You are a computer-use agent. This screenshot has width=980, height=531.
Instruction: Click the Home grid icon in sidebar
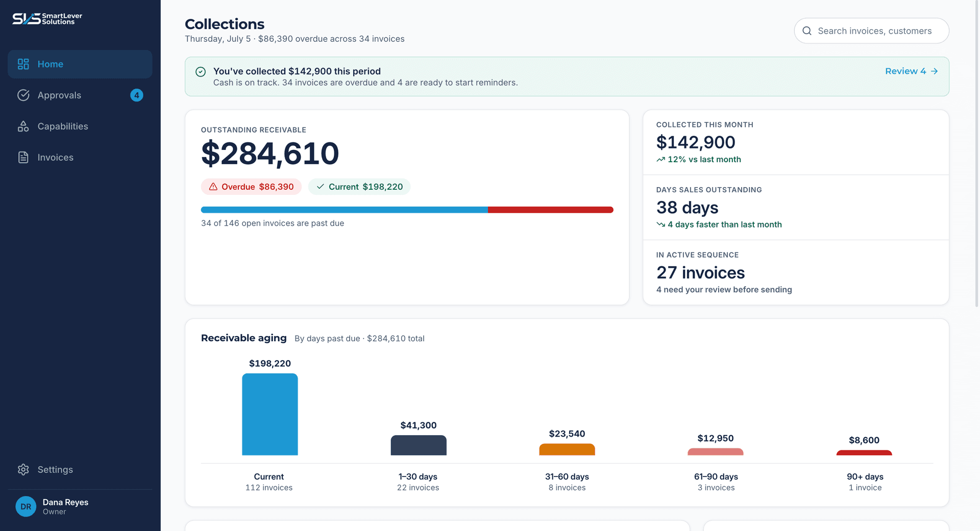tap(23, 64)
